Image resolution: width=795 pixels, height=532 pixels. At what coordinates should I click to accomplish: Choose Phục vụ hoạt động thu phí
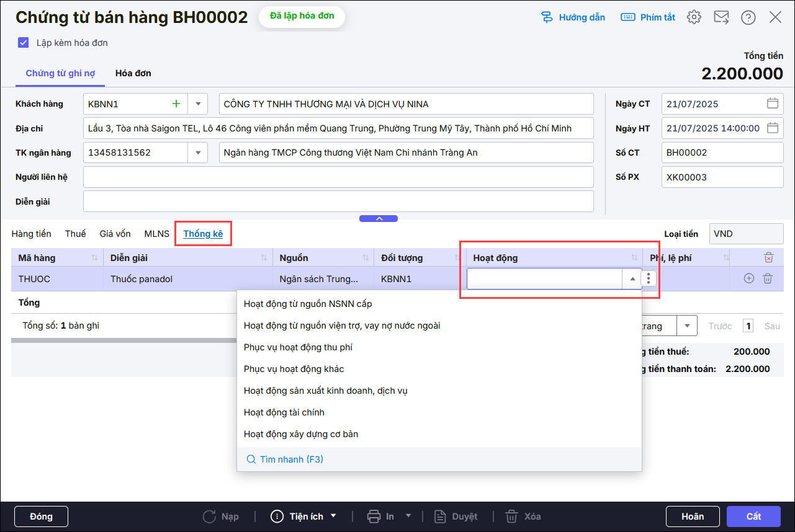point(298,347)
